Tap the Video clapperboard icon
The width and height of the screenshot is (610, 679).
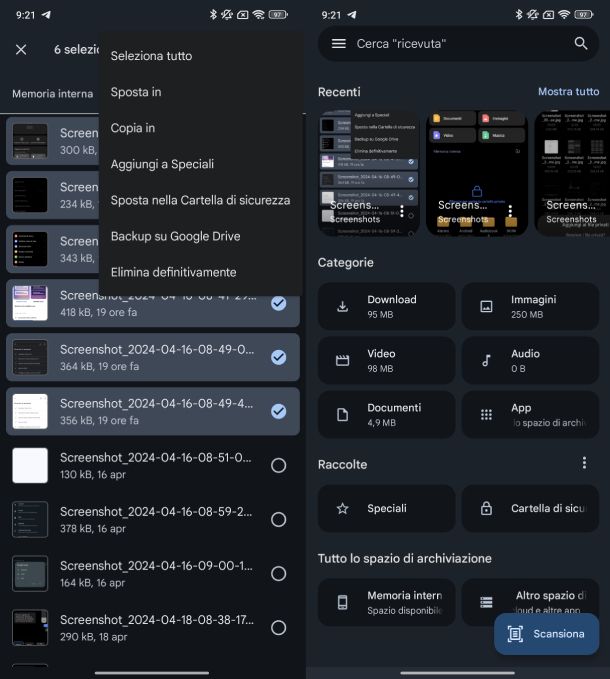342,360
